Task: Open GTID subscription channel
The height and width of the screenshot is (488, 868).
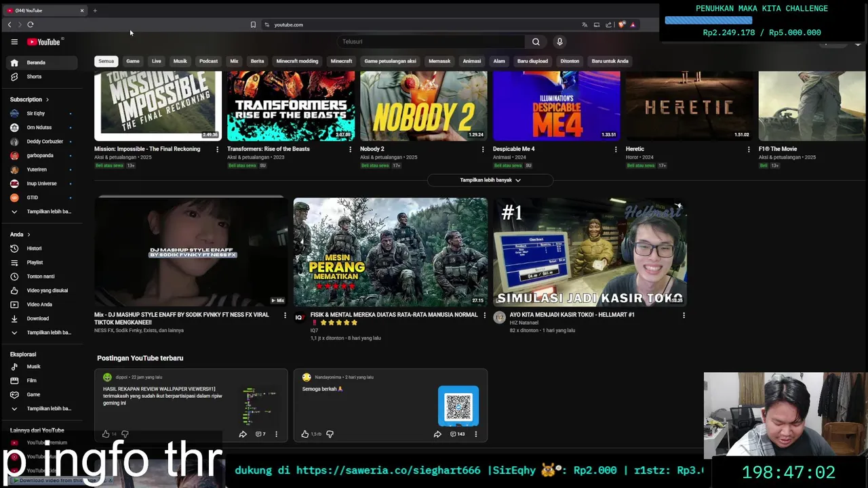Action: [41, 197]
